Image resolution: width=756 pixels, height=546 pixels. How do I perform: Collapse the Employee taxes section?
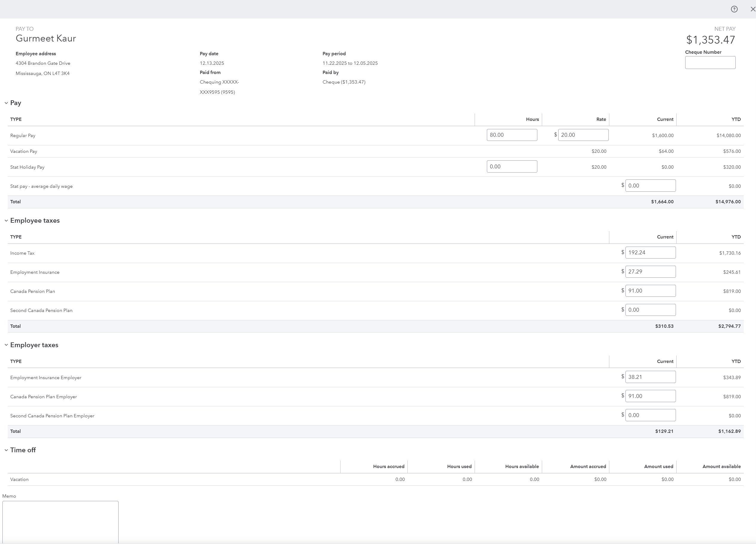(x=6, y=221)
